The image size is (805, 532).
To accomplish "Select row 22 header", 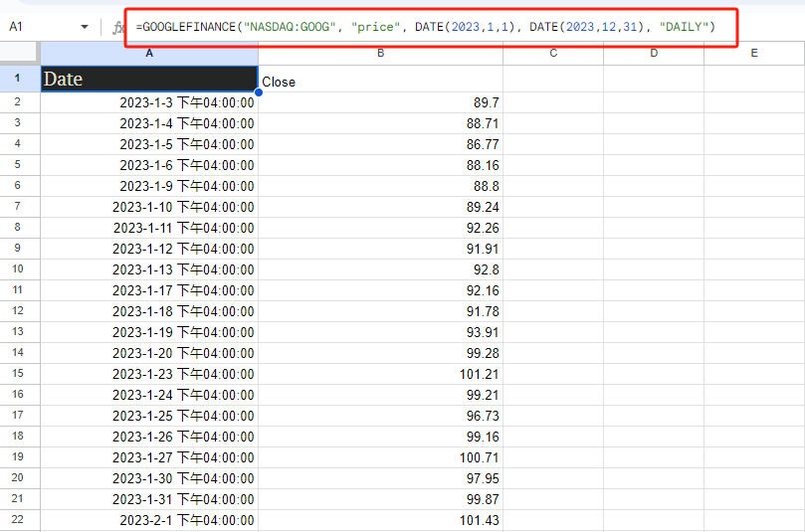I will point(18,520).
